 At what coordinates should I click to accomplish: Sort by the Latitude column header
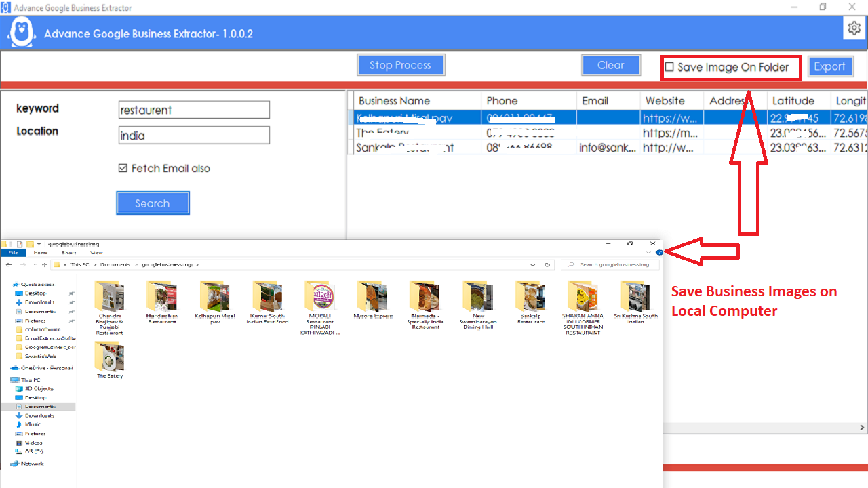[798, 100]
